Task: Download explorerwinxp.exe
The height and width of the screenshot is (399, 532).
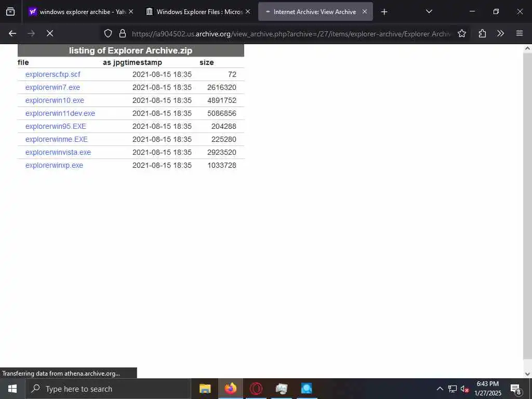Action: [54, 165]
